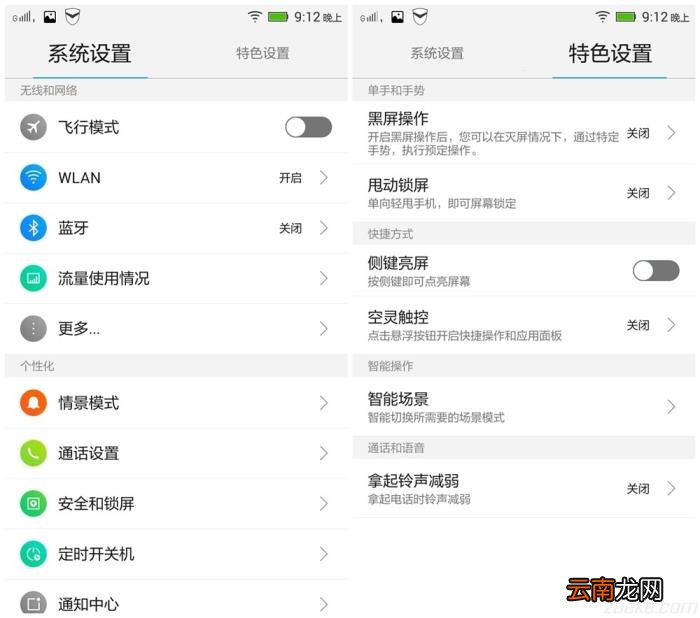
Task: Tap WLAN status text 开启
Action: pos(291,178)
